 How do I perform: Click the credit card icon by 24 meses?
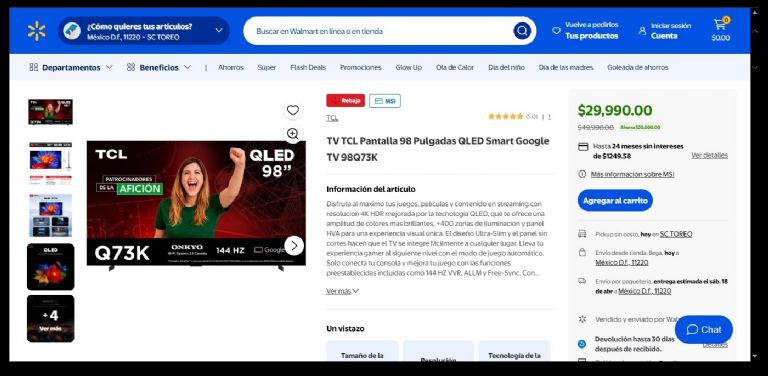[x=583, y=146]
